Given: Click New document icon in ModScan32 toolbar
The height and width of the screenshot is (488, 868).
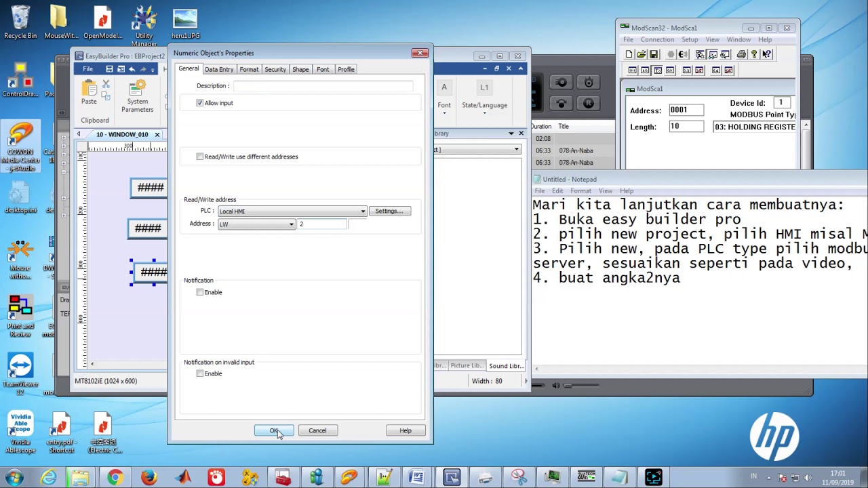Looking at the screenshot, I should pyautogui.click(x=629, y=54).
